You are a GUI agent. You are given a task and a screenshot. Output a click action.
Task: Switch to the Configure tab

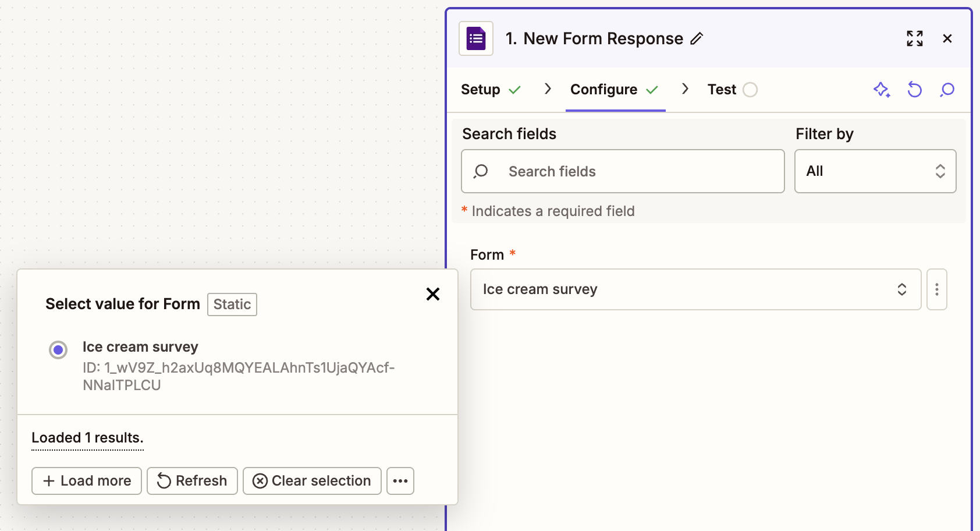click(x=603, y=89)
